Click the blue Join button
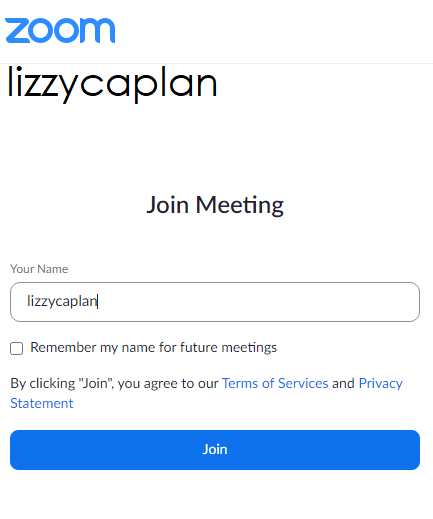Viewport: 433px width, 519px height. click(x=215, y=450)
